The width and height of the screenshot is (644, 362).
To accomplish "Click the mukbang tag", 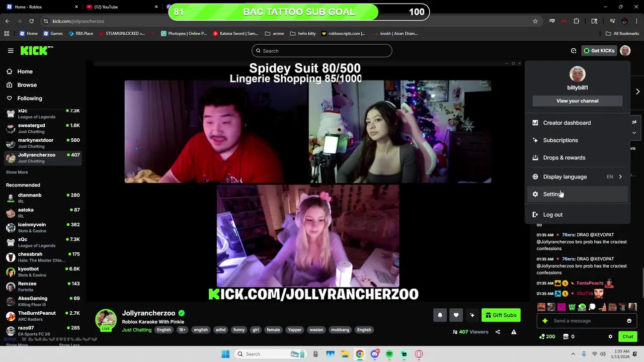I will [340, 330].
